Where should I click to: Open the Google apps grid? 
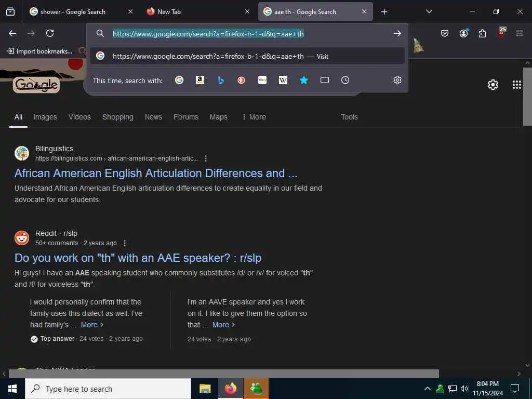517,85
